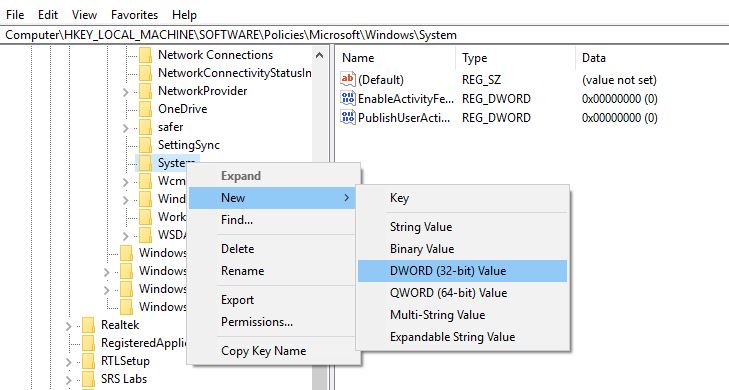
Task: Select the RTLSetup folder icon
Action: pos(88,361)
